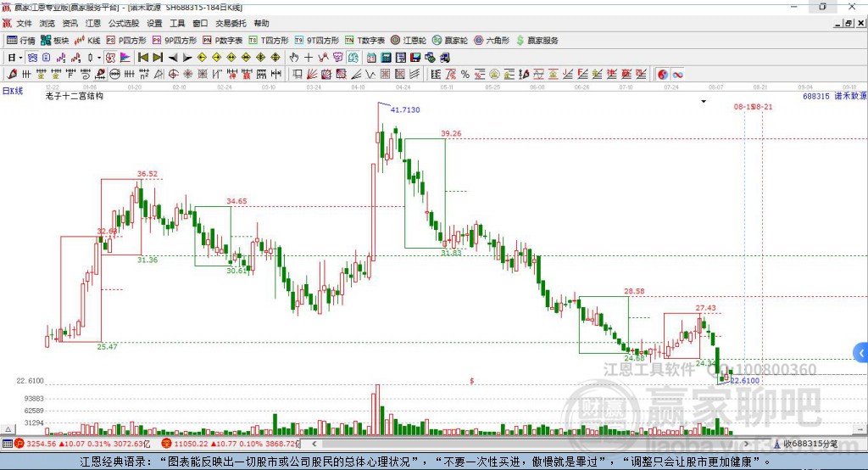This screenshot has width=868, height=470.
Task: Click the truck icon in toolbar
Action: tap(444, 58)
